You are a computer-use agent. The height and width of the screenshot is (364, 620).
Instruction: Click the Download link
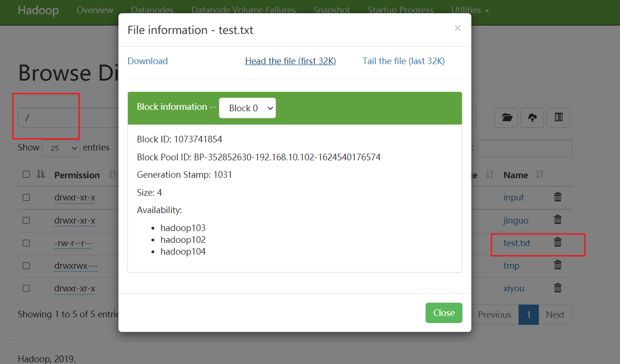[148, 61]
